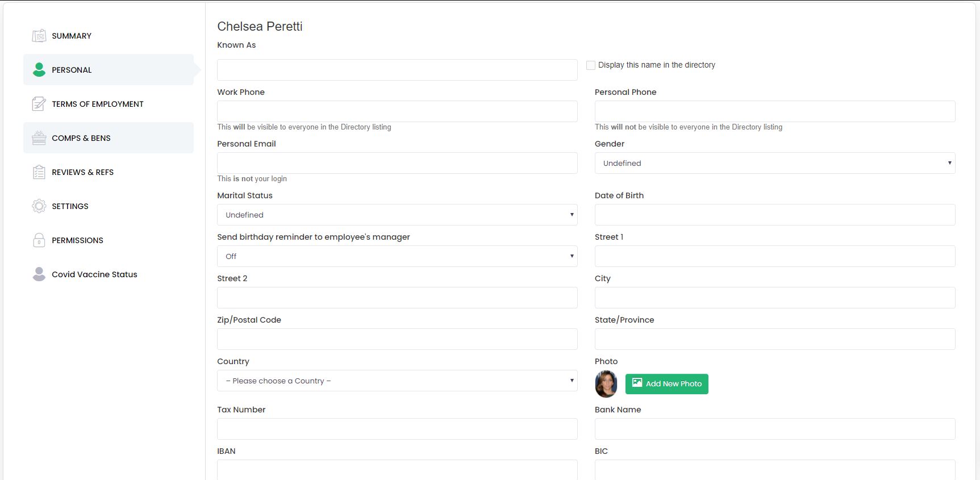Click the Work Phone field
Screen dimensions: 980x480
coord(397,111)
